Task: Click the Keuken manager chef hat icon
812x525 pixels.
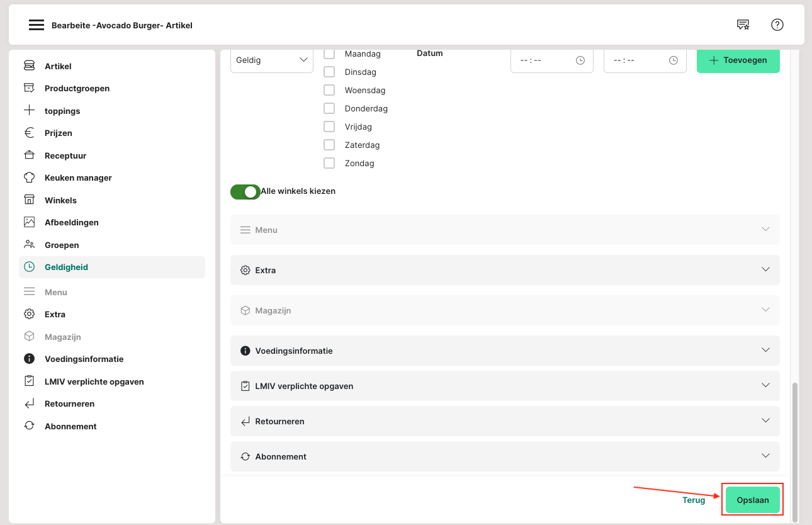Action: coord(29,178)
